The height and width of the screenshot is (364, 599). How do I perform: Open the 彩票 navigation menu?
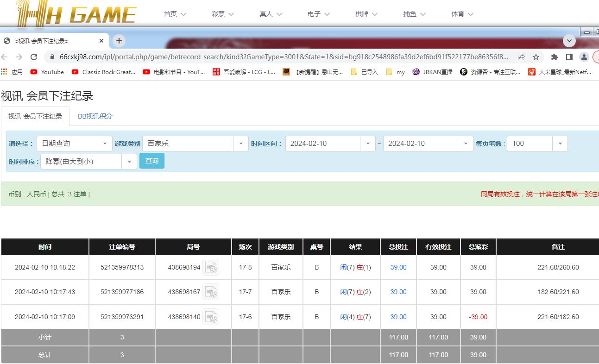pyautogui.click(x=222, y=14)
